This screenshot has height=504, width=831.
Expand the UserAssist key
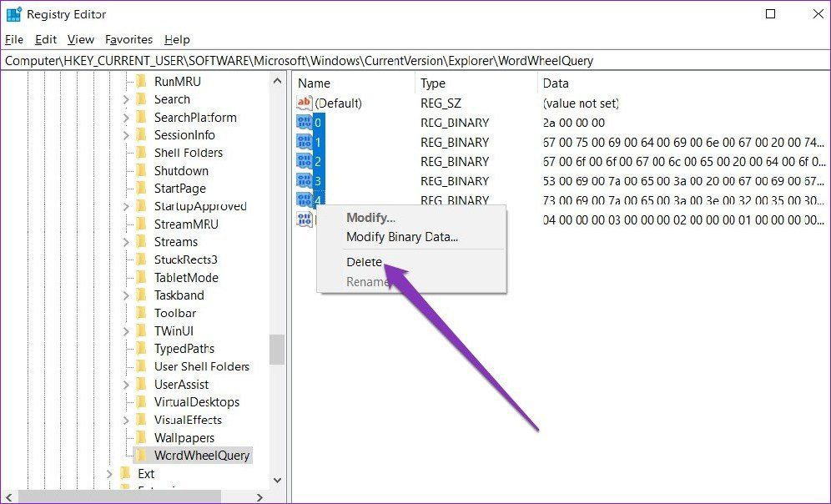click(x=126, y=384)
